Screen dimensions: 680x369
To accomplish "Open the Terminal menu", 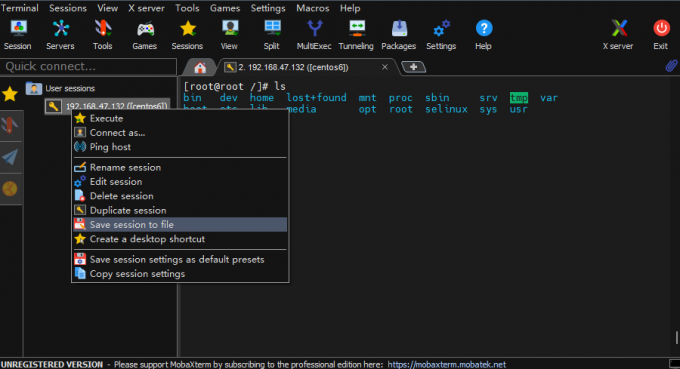I will click(20, 8).
